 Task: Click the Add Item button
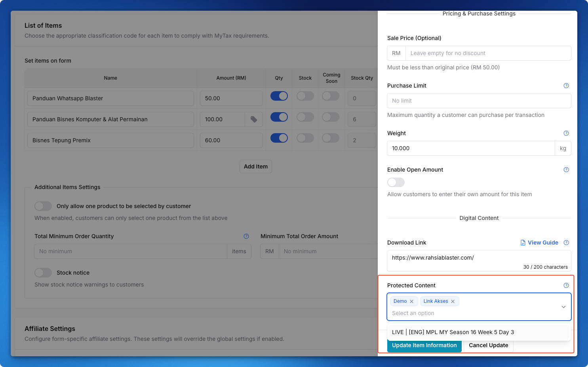click(256, 166)
